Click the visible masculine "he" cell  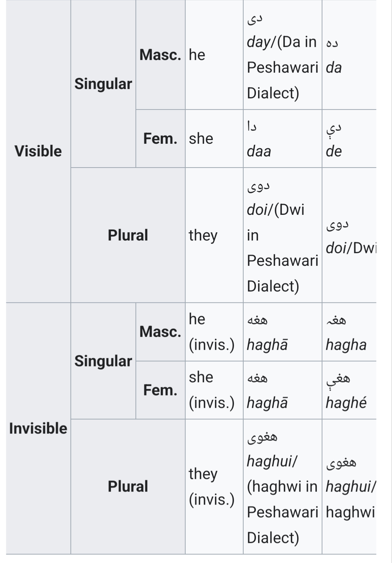click(x=214, y=55)
